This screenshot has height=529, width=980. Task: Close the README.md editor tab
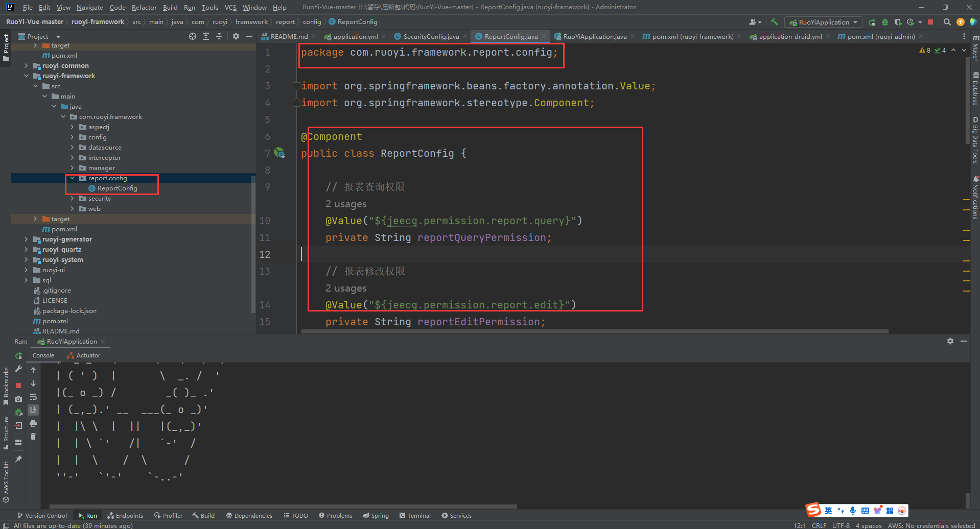pos(314,36)
